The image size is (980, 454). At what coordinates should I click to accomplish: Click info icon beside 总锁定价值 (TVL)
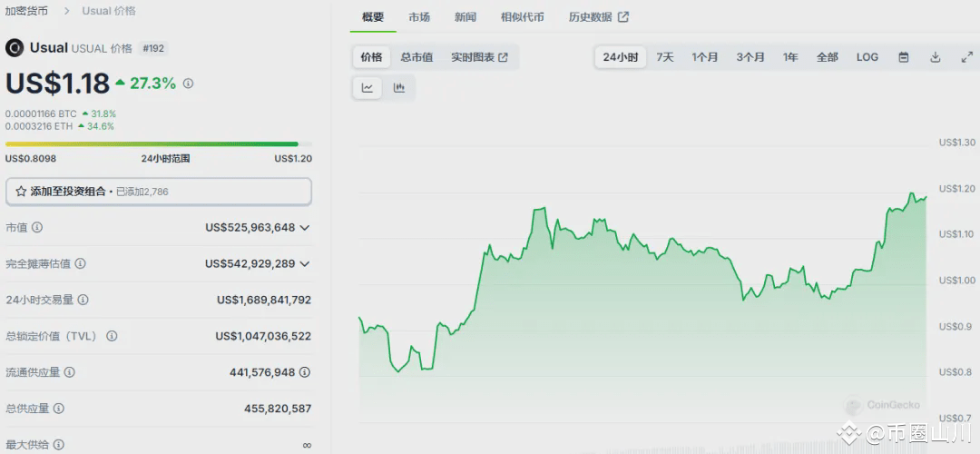(112, 337)
